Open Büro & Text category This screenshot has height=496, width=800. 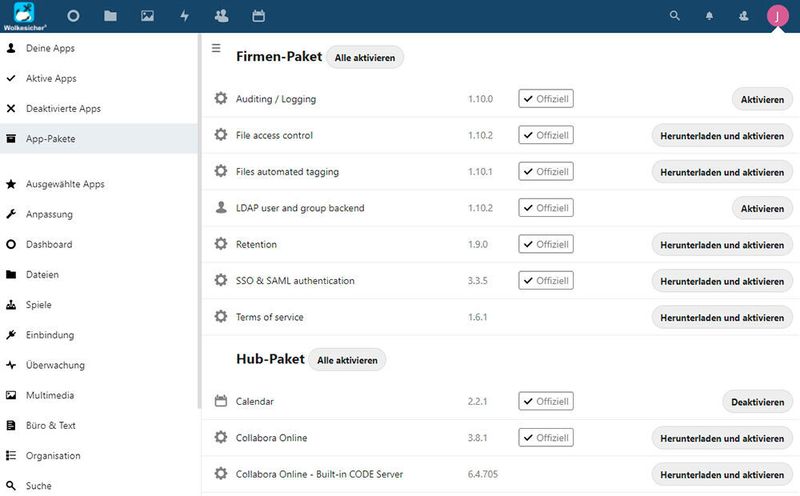click(x=99, y=425)
